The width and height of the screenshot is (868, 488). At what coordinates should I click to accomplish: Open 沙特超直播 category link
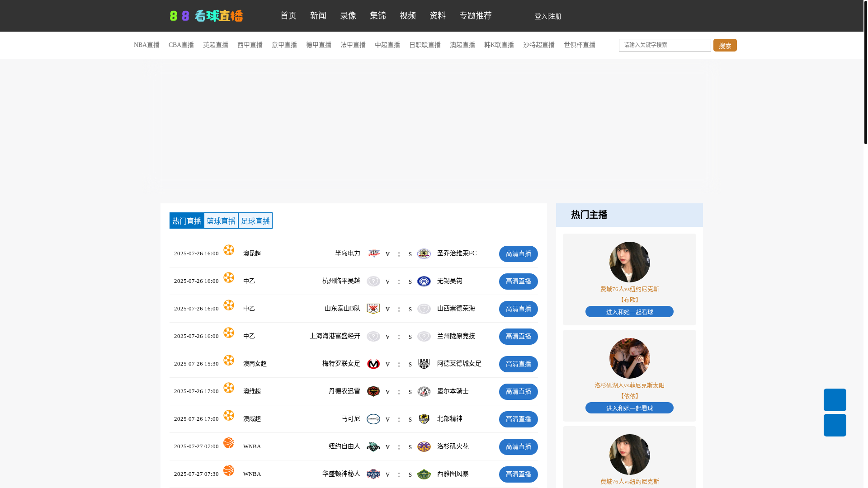click(539, 45)
